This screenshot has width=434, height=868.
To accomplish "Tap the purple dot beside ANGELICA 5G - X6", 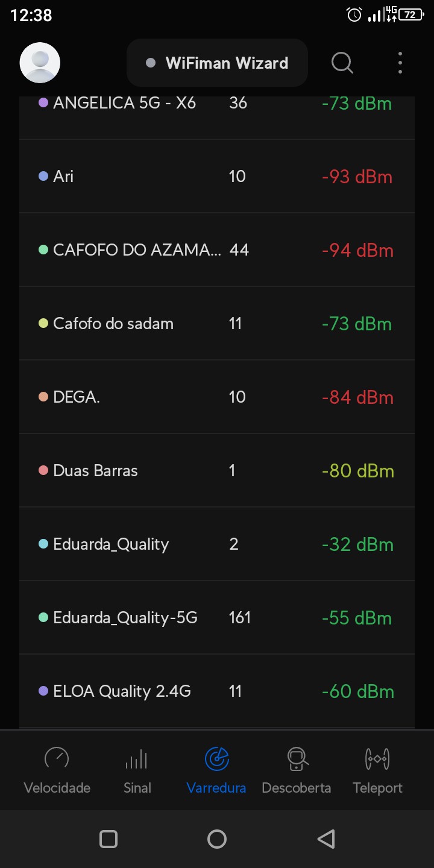I will click(x=43, y=103).
